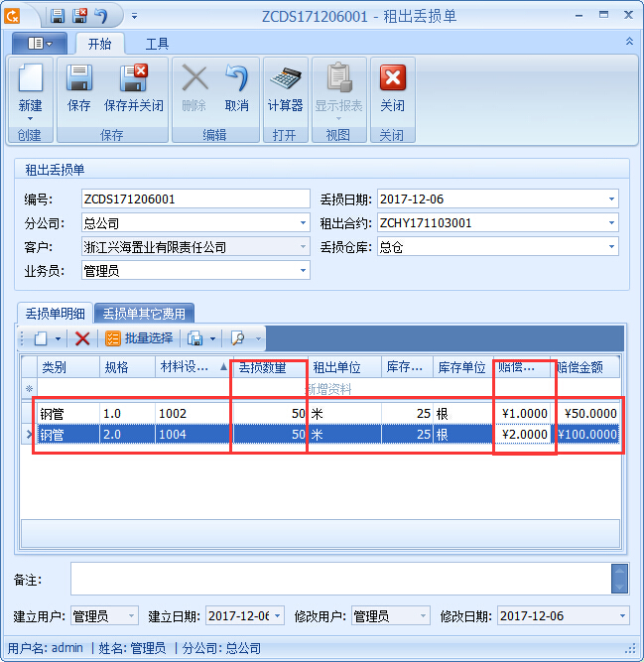The image size is (644, 662).
Task: Click the save-and-close icon in quick access toolbar
Action: point(79,16)
